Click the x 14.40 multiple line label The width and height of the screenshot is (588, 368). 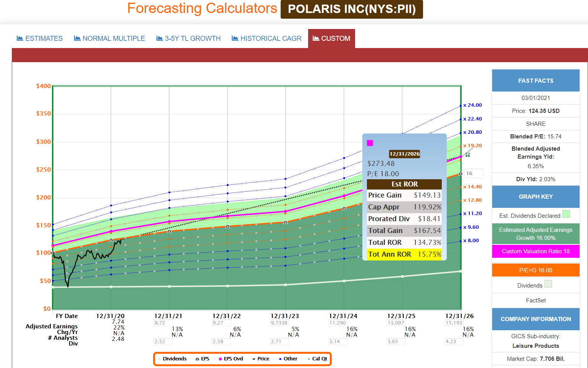pyautogui.click(x=473, y=187)
